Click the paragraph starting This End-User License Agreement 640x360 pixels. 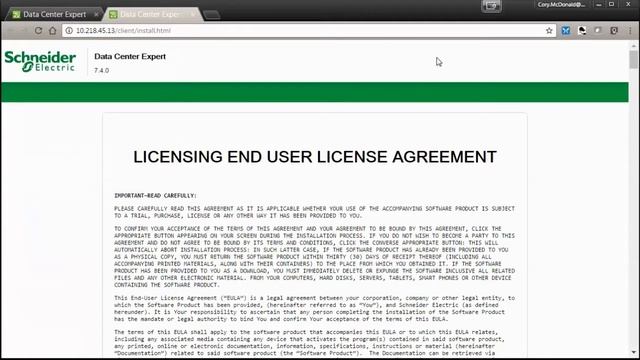coord(314,309)
